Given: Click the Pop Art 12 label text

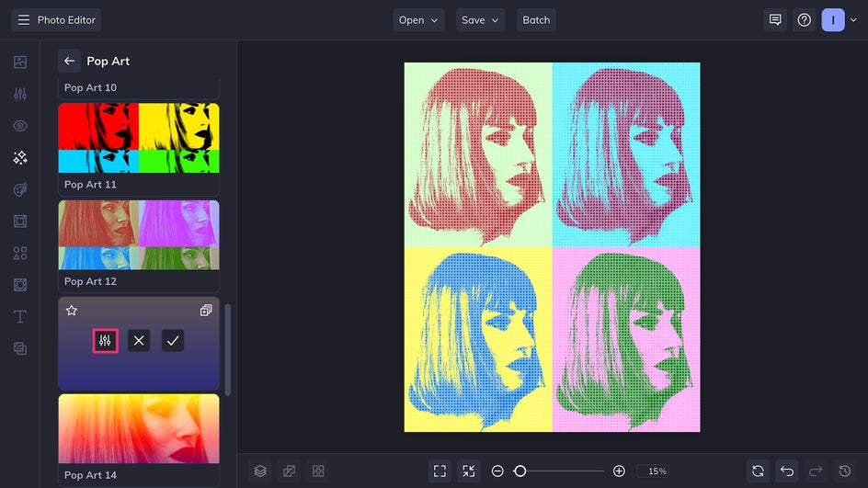Looking at the screenshot, I should click(x=90, y=281).
